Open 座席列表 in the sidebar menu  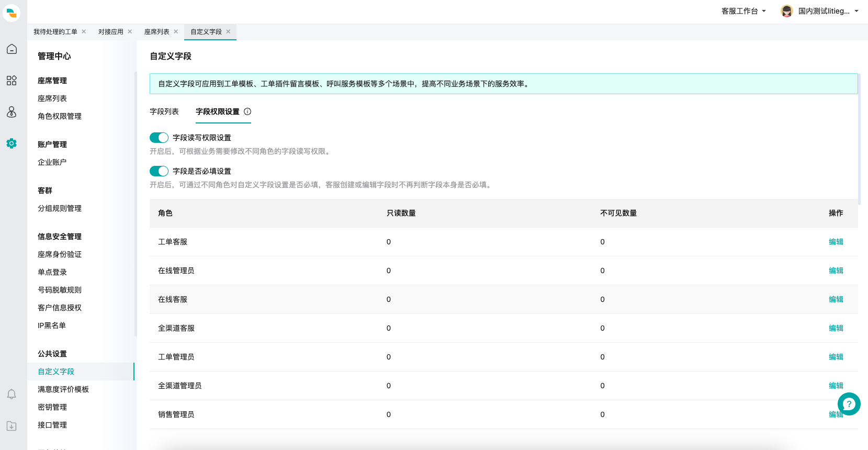(x=52, y=98)
